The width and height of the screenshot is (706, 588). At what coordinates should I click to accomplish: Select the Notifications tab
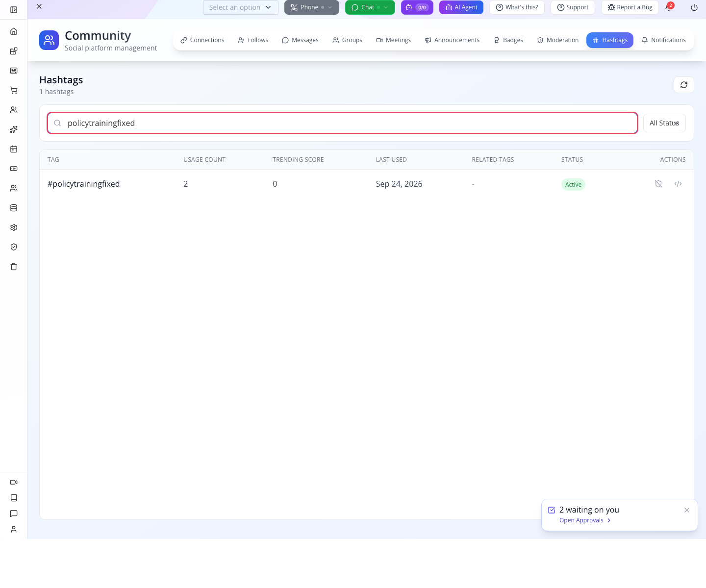pyautogui.click(x=663, y=40)
